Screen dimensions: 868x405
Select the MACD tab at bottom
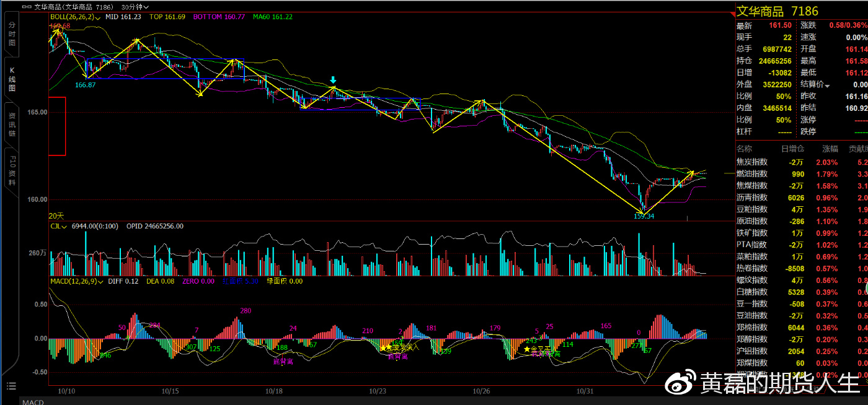[x=33, y=402]
